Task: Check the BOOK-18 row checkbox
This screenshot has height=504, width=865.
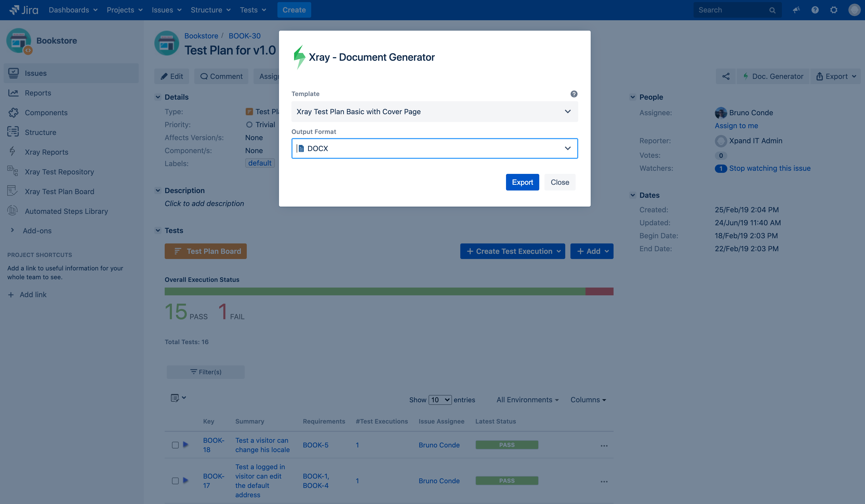Action: pyautogui.click(x=175, y=445)
